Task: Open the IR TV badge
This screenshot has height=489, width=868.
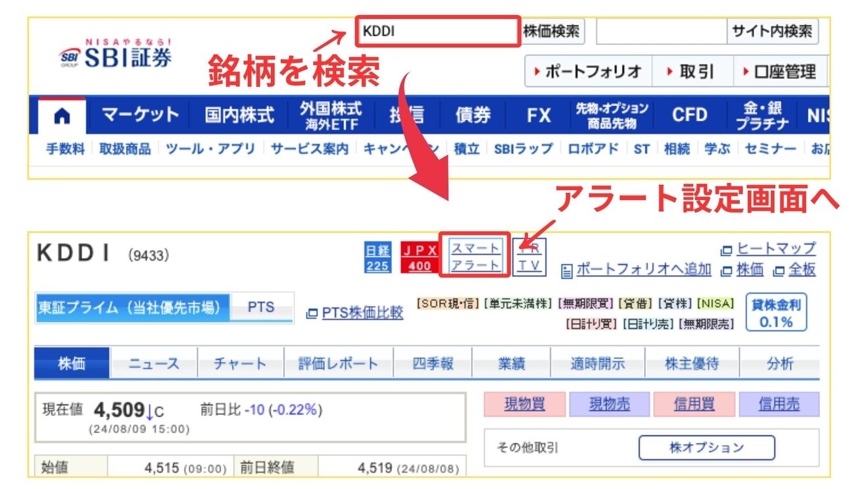Action: pos(529,256)
